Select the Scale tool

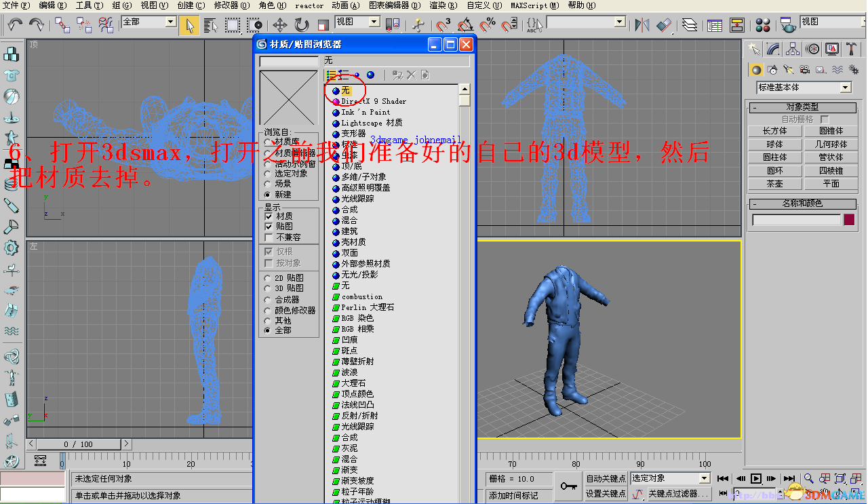tap(323, 25)
